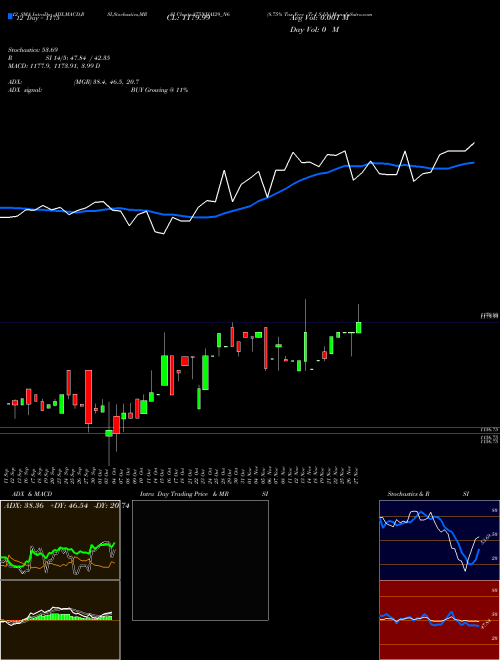Click the '(MGR) 38.4, 46.5, 20.7' ADX values
The width and height of the screenshot is (500, 660).
tap(106, 82)
